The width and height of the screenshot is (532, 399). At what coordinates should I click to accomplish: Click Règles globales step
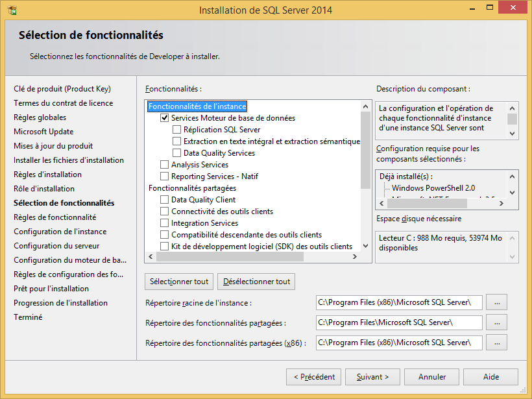[40, 117]
